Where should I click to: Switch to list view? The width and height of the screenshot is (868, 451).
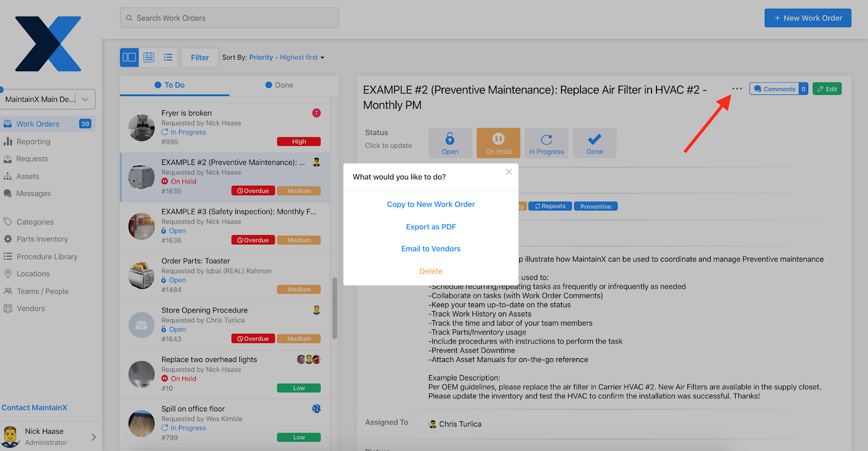(168, 58)
